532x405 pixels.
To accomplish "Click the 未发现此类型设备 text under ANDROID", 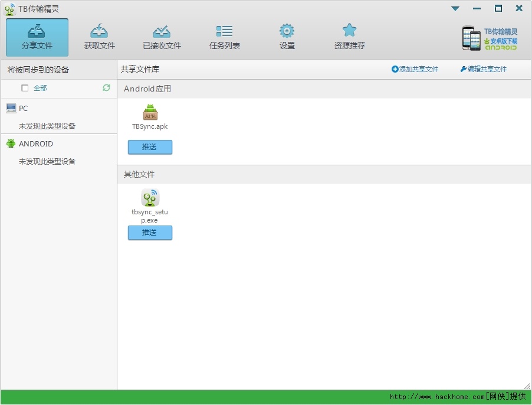I will pyautogui.click(x=47, y=162).
